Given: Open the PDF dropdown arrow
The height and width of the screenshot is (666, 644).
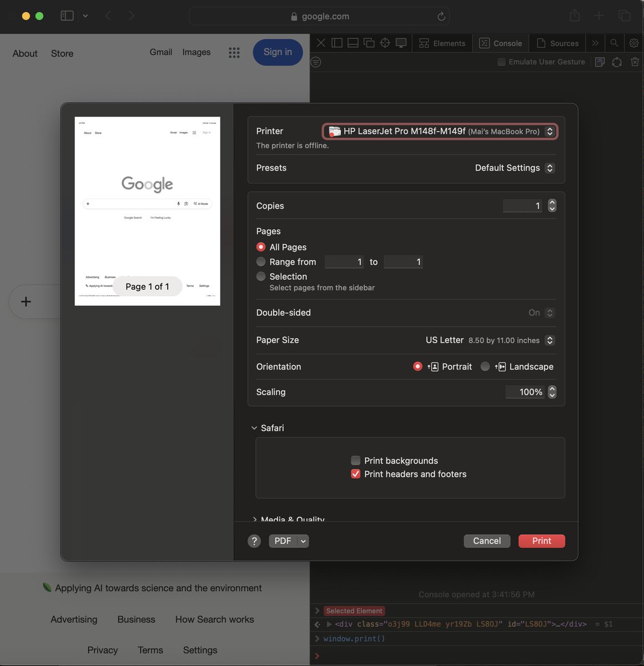Looking at the screenshot, I should click(303, 541).
